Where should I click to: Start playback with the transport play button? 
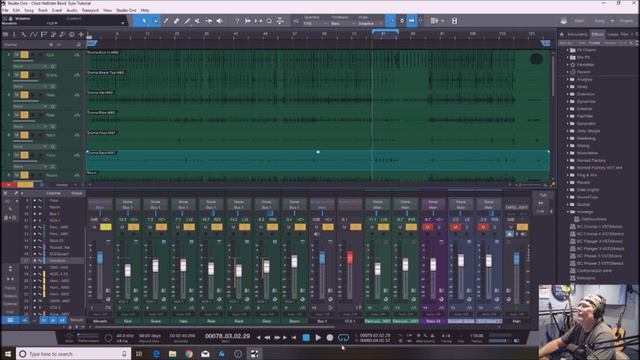click(x=318, y=338)
